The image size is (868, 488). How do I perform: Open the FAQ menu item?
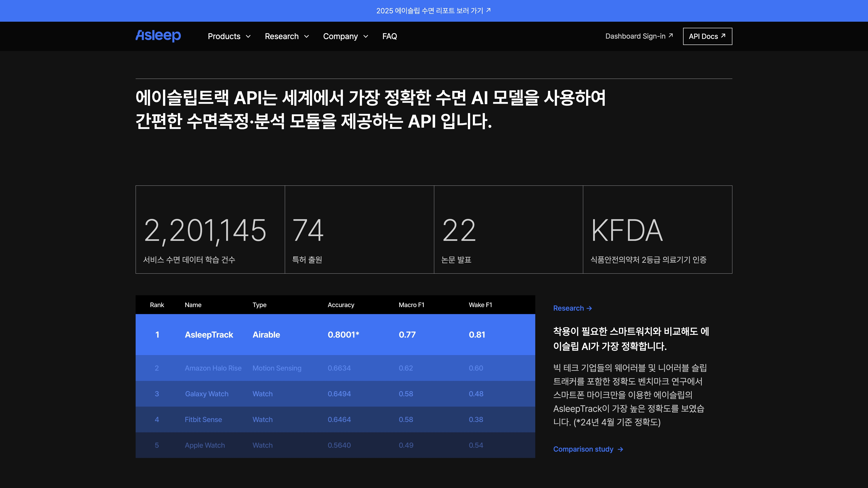[389, 36]
